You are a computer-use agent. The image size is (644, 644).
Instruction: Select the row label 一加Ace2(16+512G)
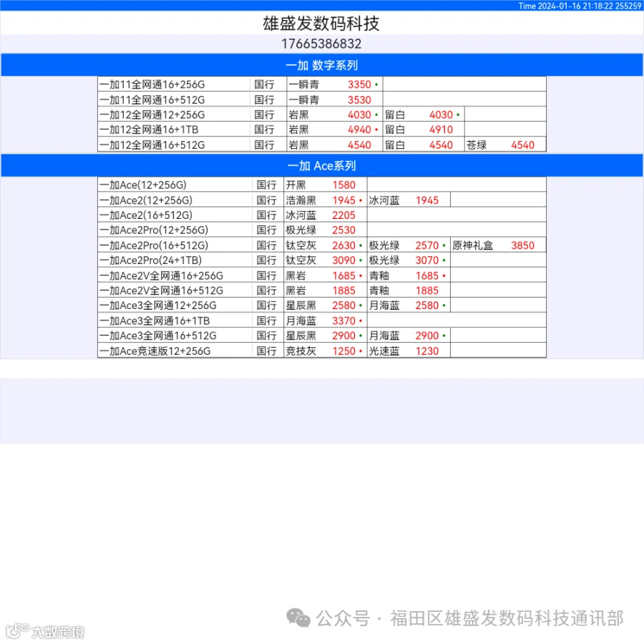[146, 215]
